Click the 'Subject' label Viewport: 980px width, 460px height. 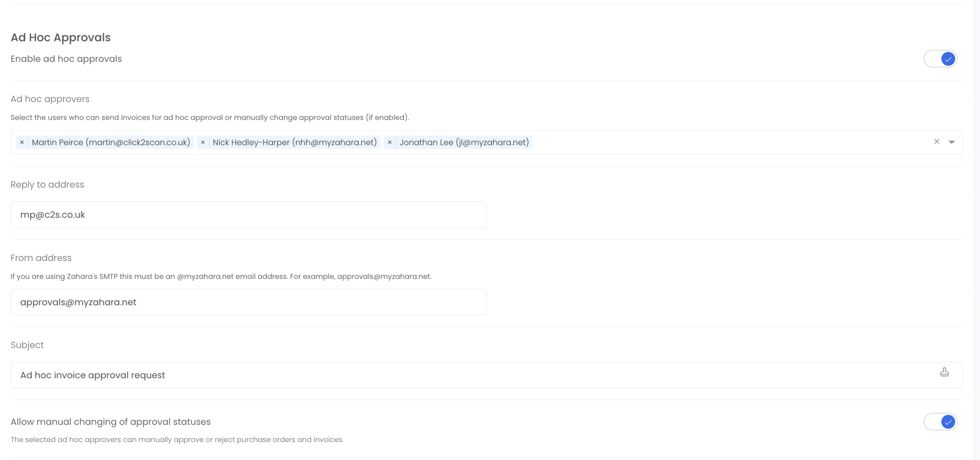(27, 345)
